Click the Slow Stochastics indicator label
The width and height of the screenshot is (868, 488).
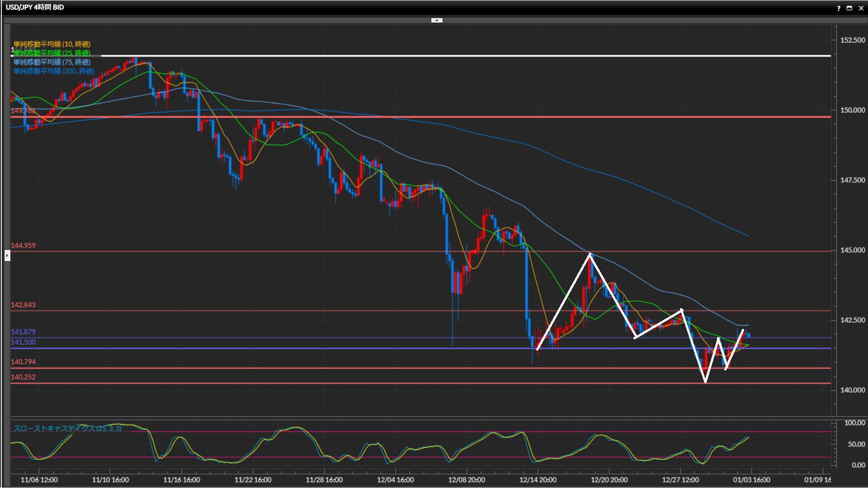pos(67,428)
